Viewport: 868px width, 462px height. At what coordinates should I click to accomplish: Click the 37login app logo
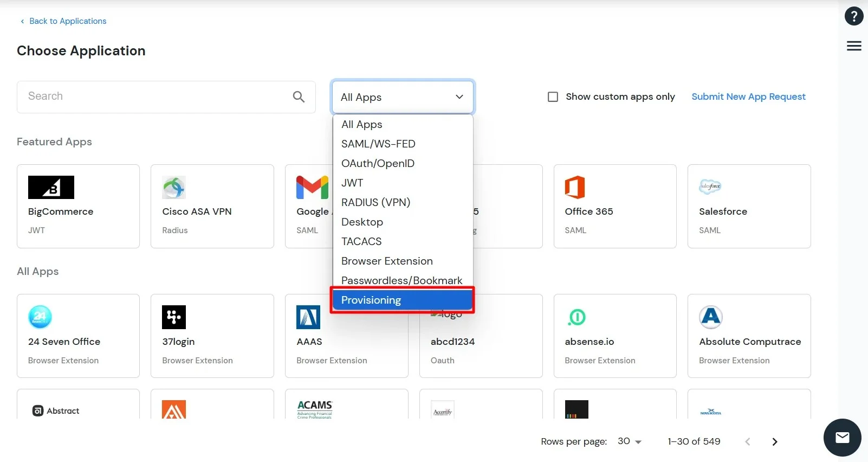[174, 317]
